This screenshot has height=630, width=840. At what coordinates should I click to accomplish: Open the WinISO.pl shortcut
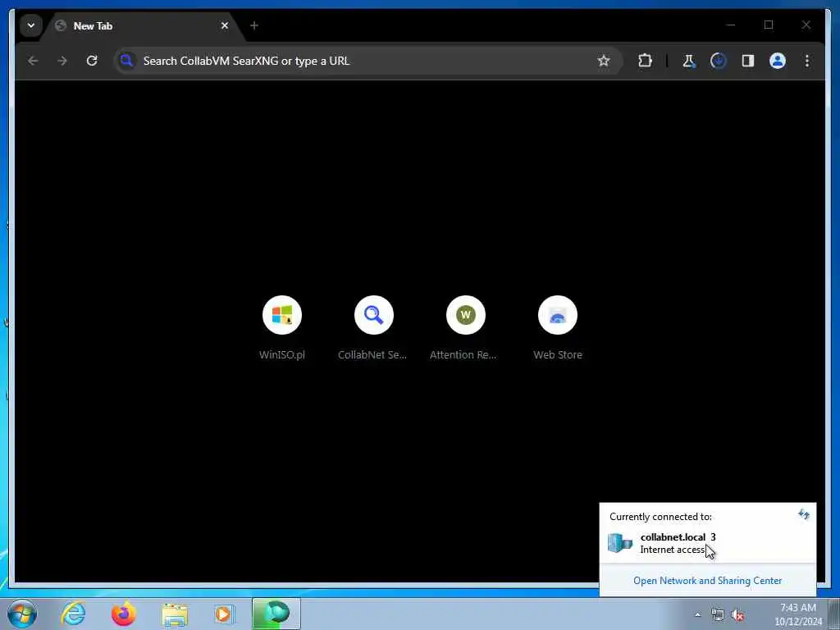(282, 328)
